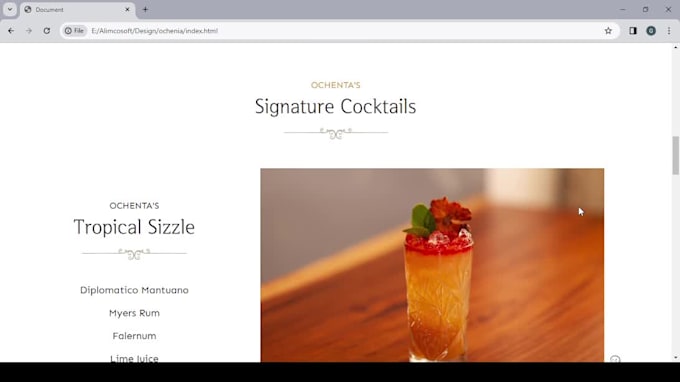Click the scrollbar down arrow
Screen dimensions: 680x382
coord(676,358)
